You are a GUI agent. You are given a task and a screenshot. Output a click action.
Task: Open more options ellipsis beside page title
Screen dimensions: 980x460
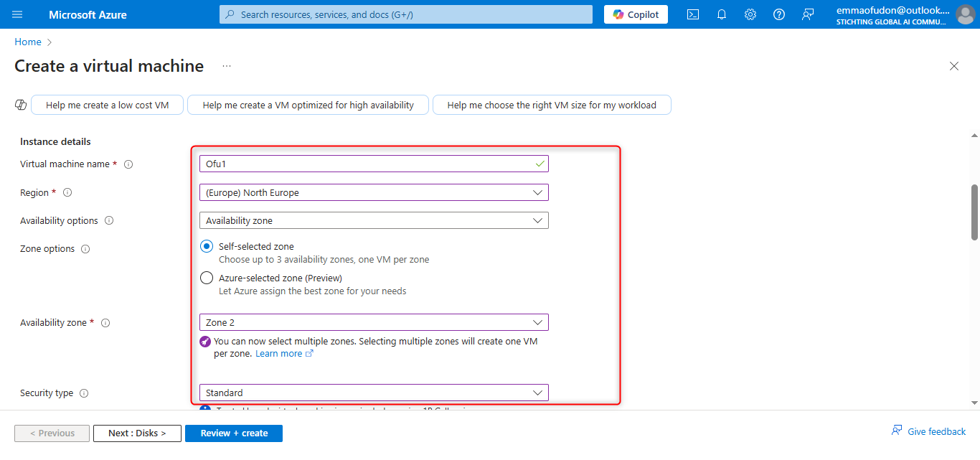tap(227, 66)
